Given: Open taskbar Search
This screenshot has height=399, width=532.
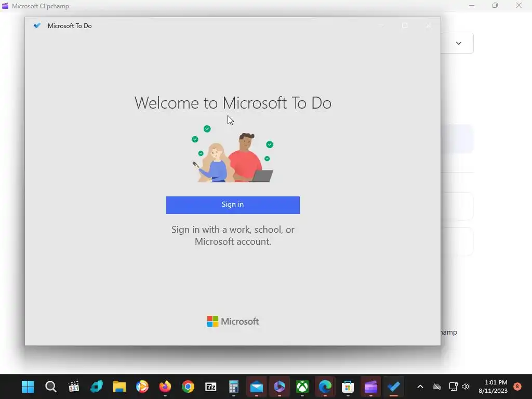Looking at the screenshot, I should pos(51,387).
